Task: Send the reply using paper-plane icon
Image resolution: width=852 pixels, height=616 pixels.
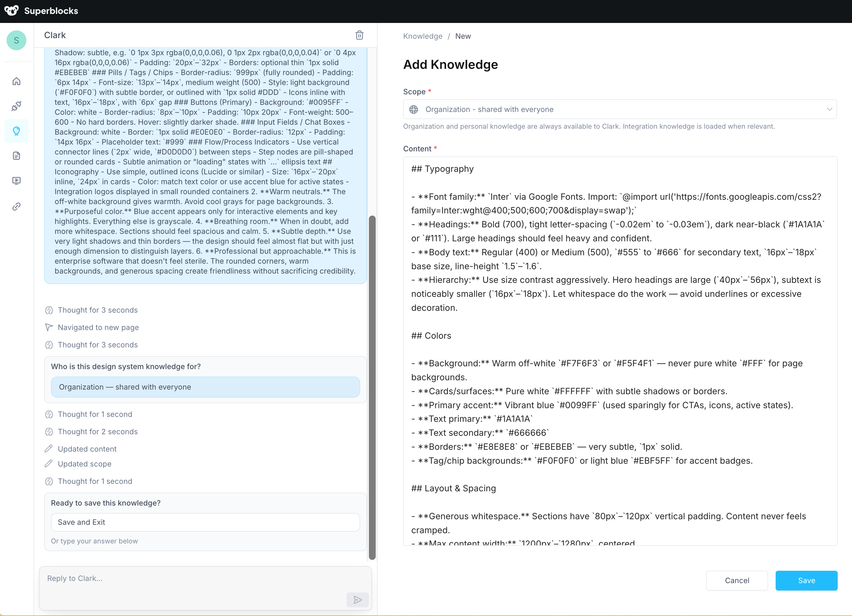Action: (x=358, y=600)
